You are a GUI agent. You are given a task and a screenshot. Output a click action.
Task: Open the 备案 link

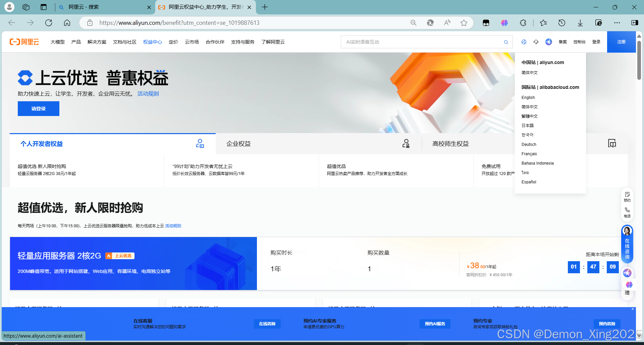tap(563, 42)
